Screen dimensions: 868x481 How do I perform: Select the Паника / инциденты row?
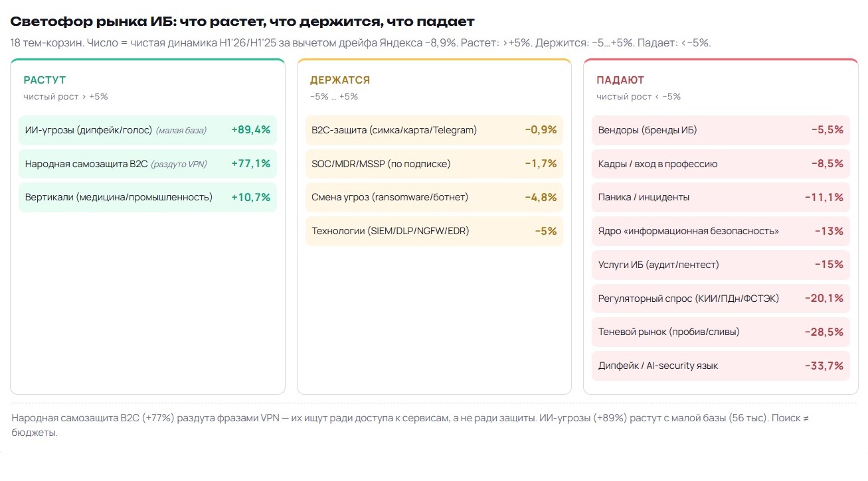[x=721, y=197]
